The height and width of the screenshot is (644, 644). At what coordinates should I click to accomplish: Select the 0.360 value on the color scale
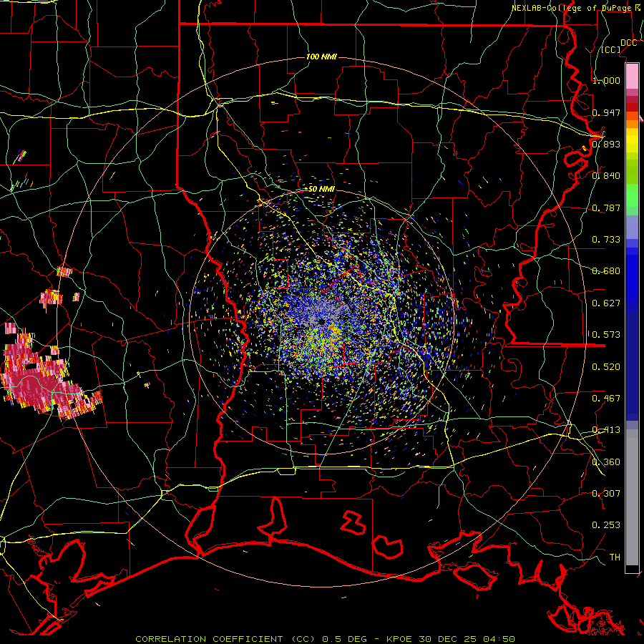pos(606,462)
